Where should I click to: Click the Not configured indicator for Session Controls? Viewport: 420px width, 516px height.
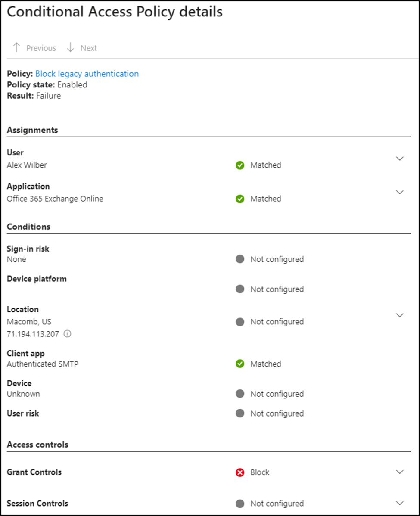[x=240, y=503]
